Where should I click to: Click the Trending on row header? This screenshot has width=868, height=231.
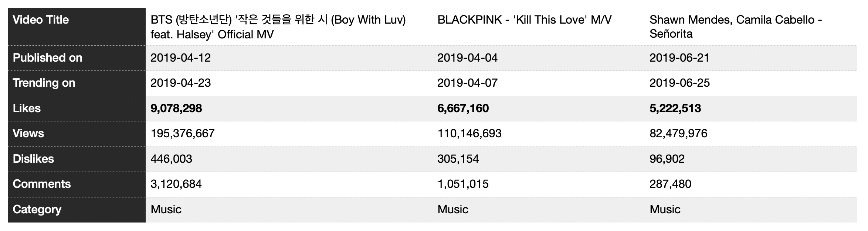coord(77,83)
